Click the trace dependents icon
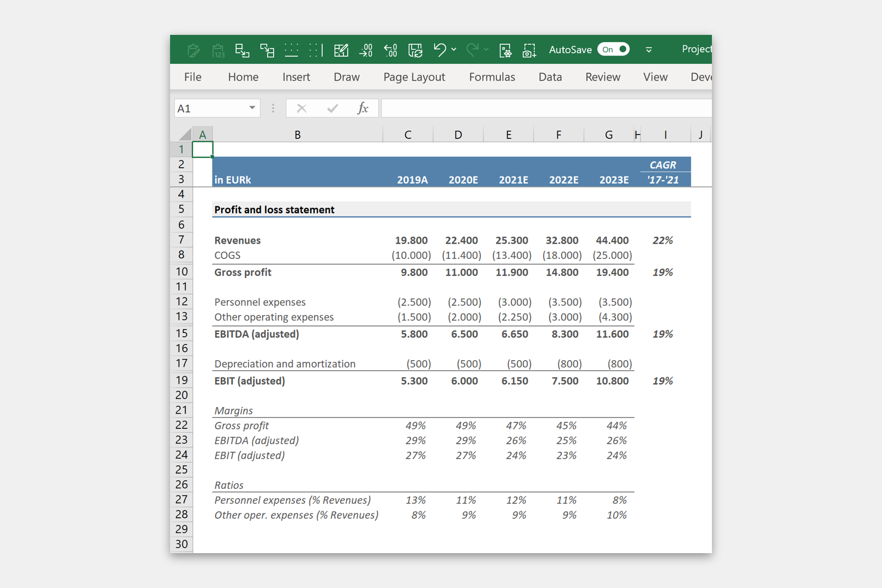The height and width of the screenshot is (588, 882). 267,50
